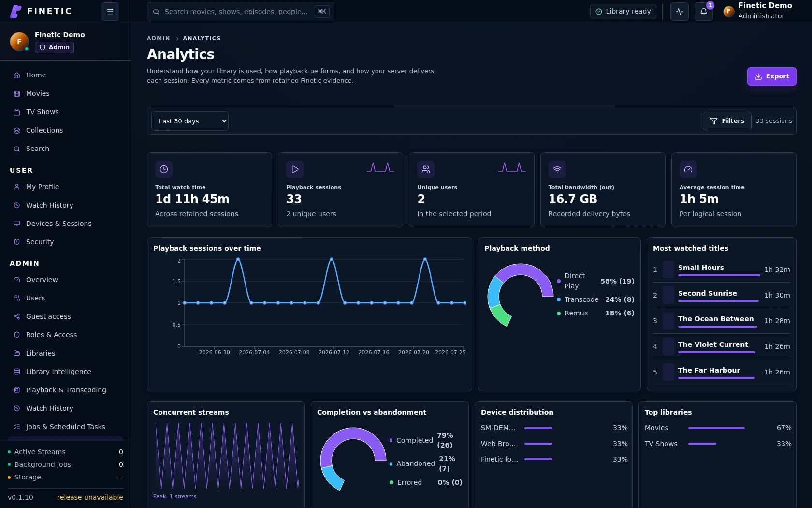The image size is (812, 508).
Task: Click the Movies film icon in sidebar
Action: (17, 94)
